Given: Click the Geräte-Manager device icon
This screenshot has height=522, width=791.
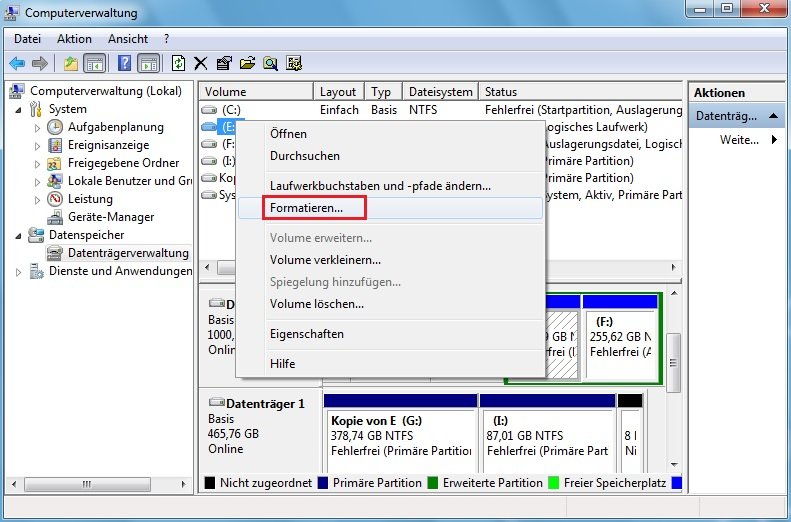Looking at the screenshot, I should tap(54, 217).
